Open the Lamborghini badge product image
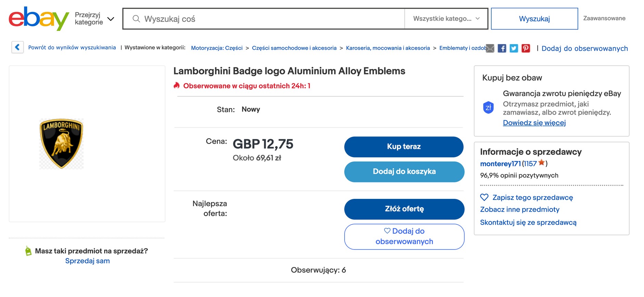Screen dimensions: 644x297 [x=62, y=144]
